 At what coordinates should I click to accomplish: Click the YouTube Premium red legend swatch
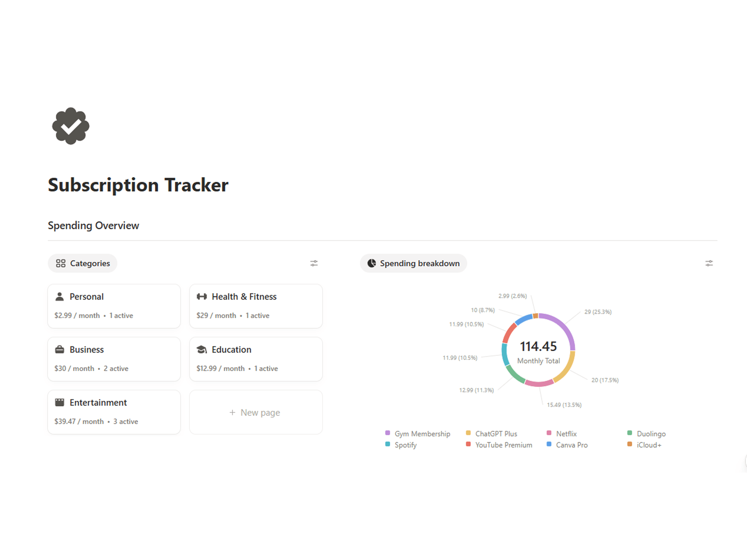pos(468,444)
